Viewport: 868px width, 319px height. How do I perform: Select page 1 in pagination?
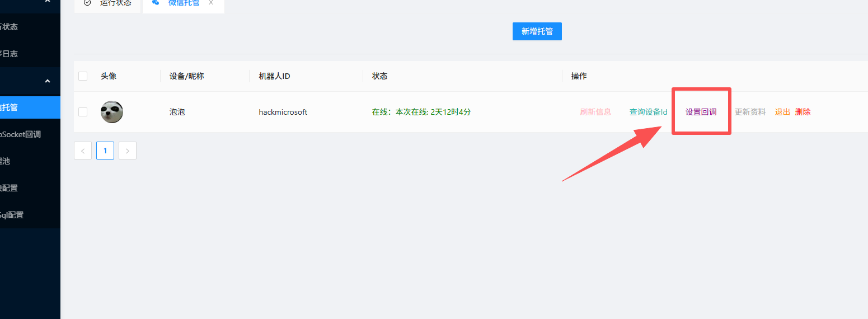[105, 151]
